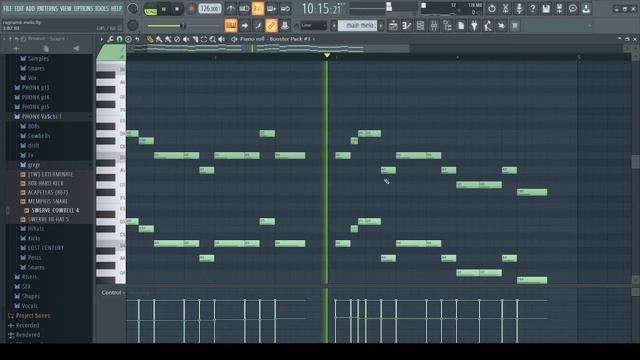640x360 pixels.
Task: Toggle the record button
Action: coord(191,9)
